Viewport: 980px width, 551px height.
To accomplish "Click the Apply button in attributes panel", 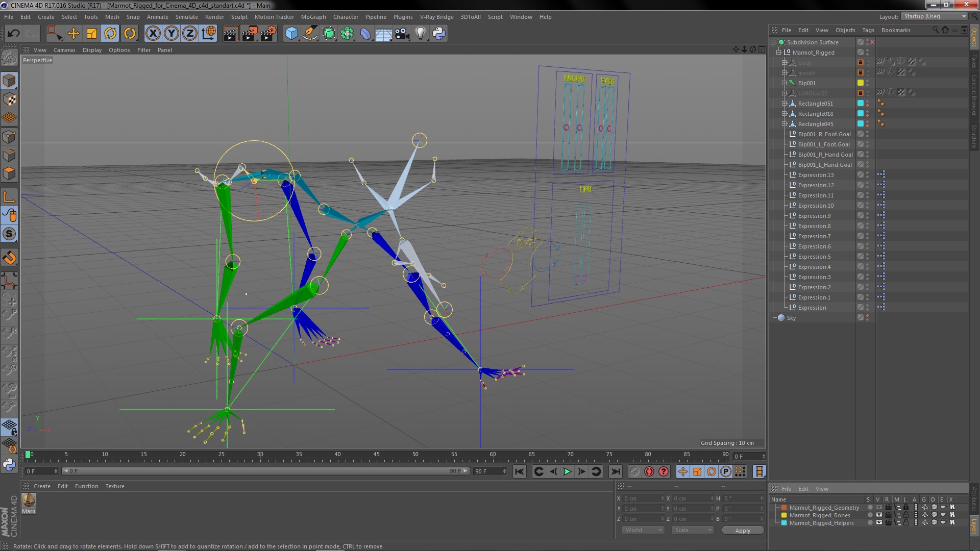I will point(742,530).
